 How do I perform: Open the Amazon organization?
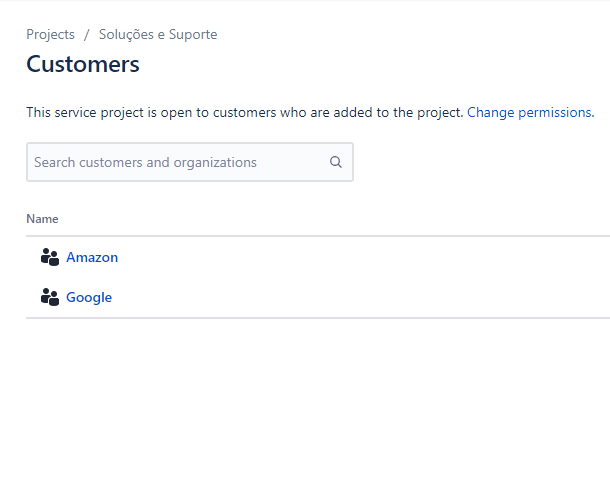pyautogui.click(x=92, y=257)
